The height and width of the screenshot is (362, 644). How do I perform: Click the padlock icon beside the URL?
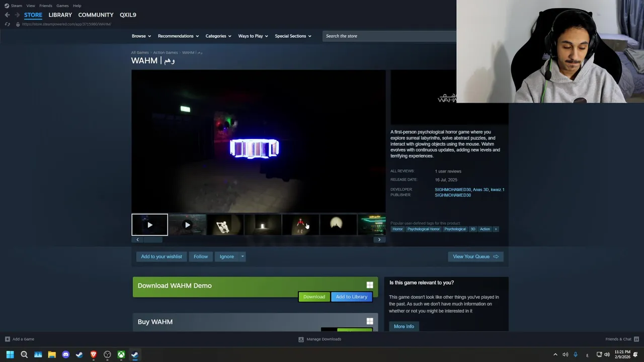point(18,24)
